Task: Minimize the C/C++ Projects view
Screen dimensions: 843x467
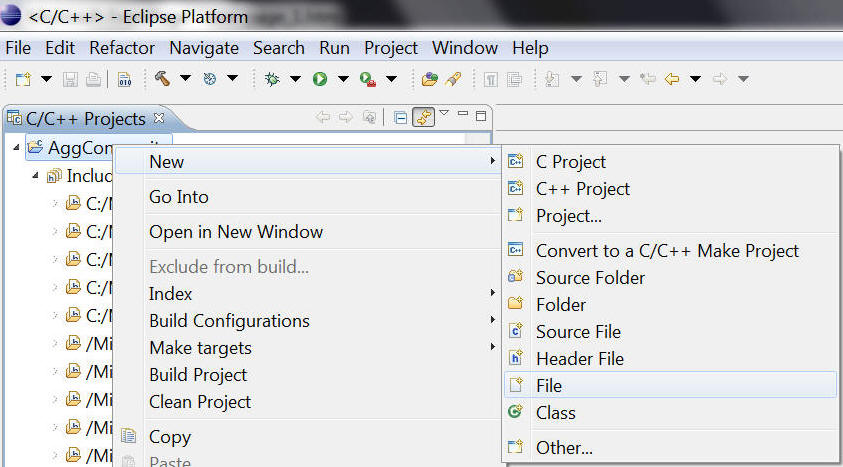Action: [x=463, y=114]
